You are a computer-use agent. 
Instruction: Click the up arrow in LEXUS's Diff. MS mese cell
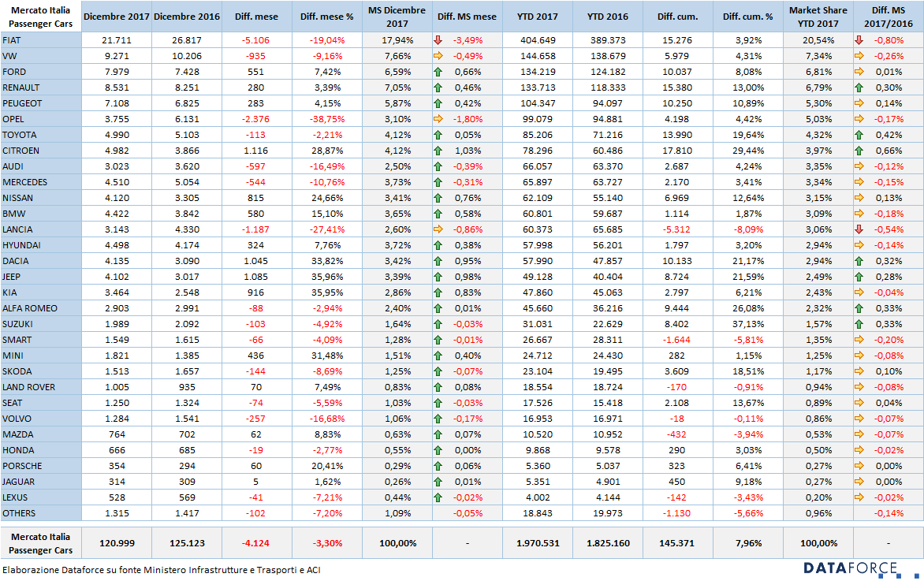pyautogui.click(x=438, y=497)
